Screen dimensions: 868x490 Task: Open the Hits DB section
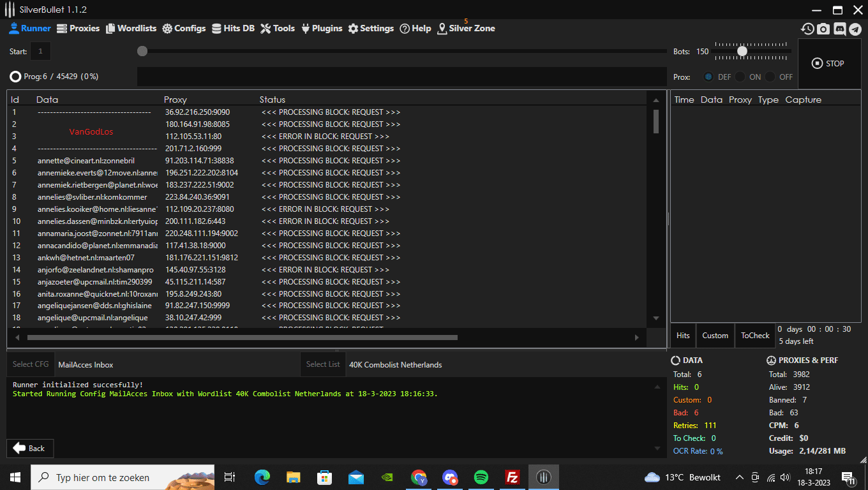233,28
